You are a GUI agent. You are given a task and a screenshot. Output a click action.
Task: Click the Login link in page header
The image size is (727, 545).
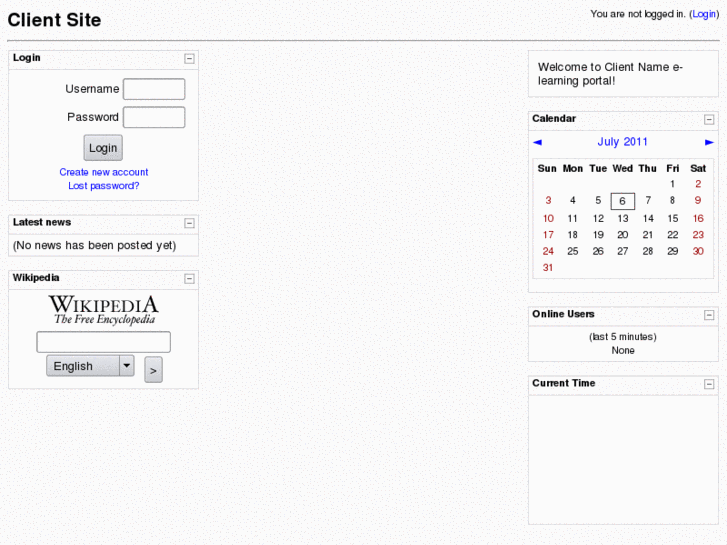click(704, 14)
